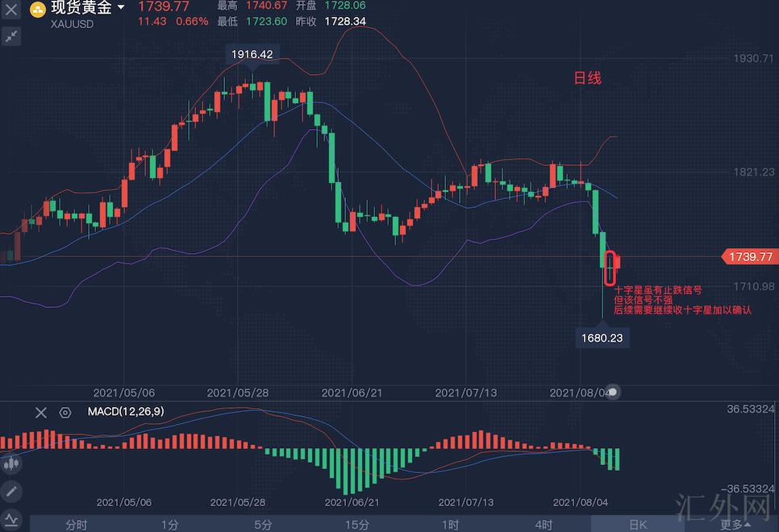Viewport: 779px width, 532px height.
Task: Choose the 15分 timeframe tab
Action: tap(356, 524)
